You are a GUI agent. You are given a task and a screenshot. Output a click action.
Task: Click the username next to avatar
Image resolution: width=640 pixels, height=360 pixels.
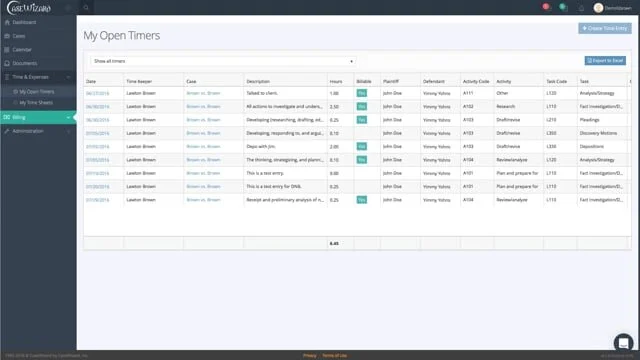(618, 8)
